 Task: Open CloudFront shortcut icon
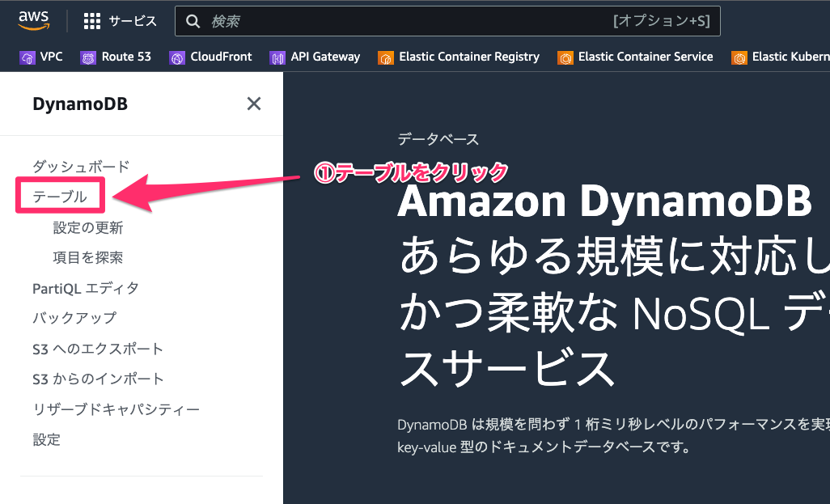[x=177, y=57]
